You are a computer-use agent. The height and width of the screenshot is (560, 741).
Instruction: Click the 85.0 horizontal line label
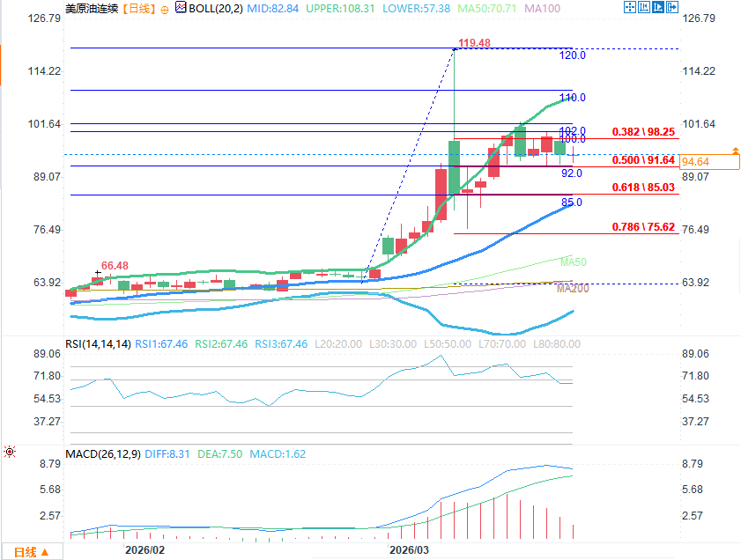pyautogui.click(x=572, y=203)
